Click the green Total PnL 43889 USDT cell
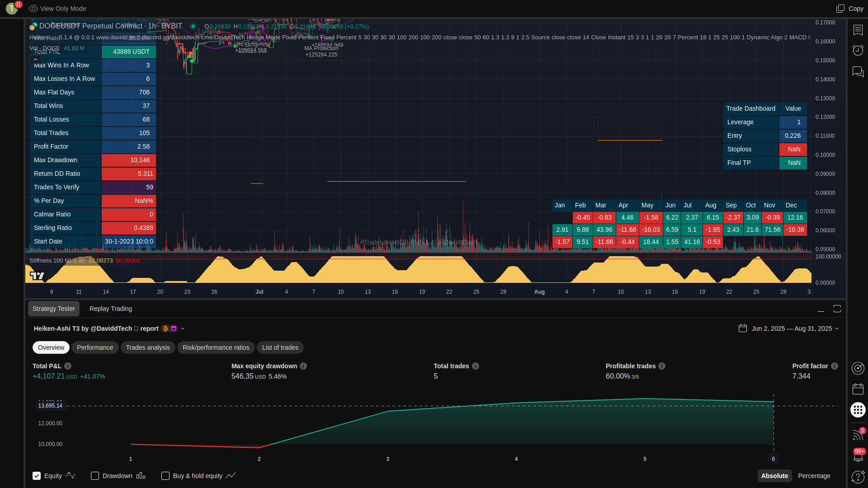Viewport: 868px width, 488px height. pyautogui.click(x=129, y=52)
